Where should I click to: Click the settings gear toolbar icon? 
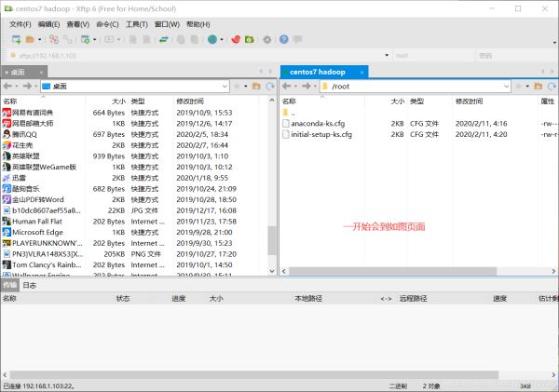(267, 39)
